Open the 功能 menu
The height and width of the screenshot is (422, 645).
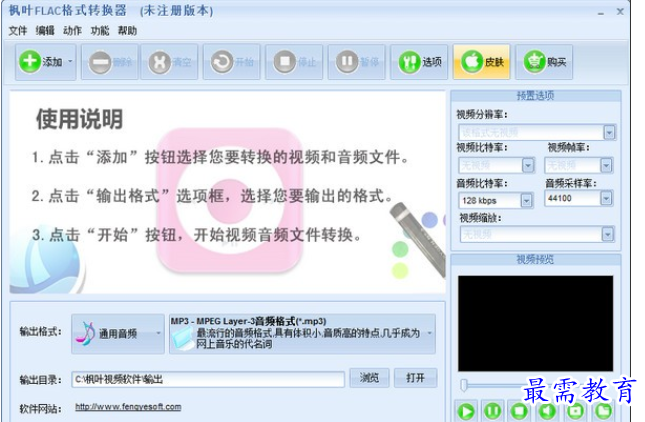point(100,30)
